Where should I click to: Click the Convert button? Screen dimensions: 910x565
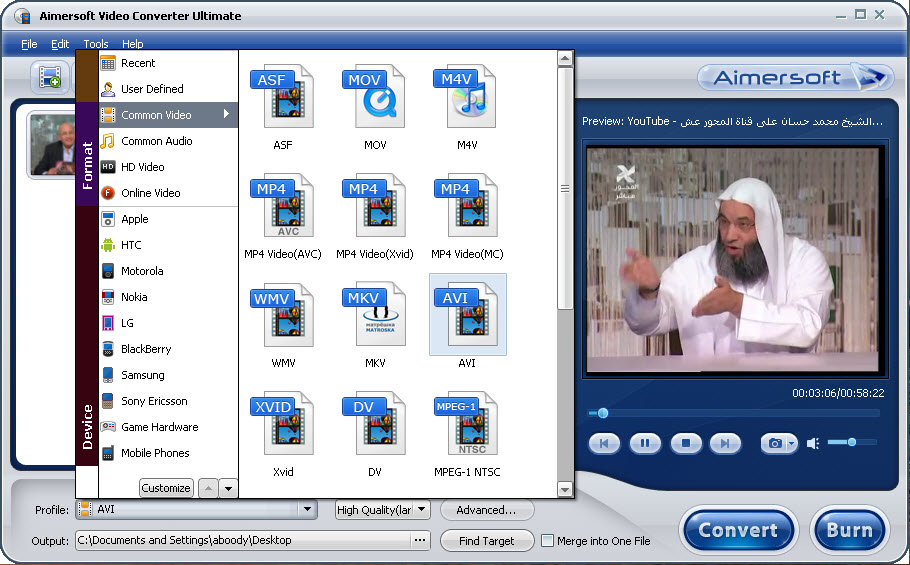[x=738, y=530]
